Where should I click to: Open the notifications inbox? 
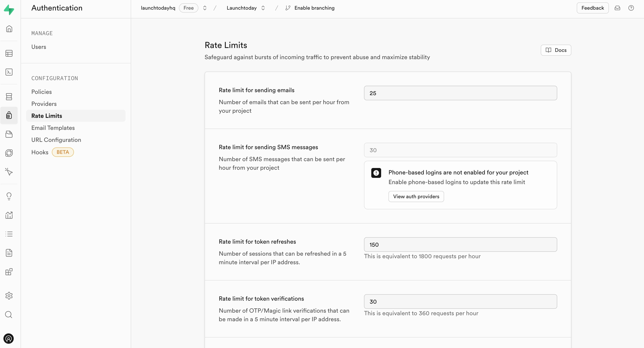click(617, 8)
